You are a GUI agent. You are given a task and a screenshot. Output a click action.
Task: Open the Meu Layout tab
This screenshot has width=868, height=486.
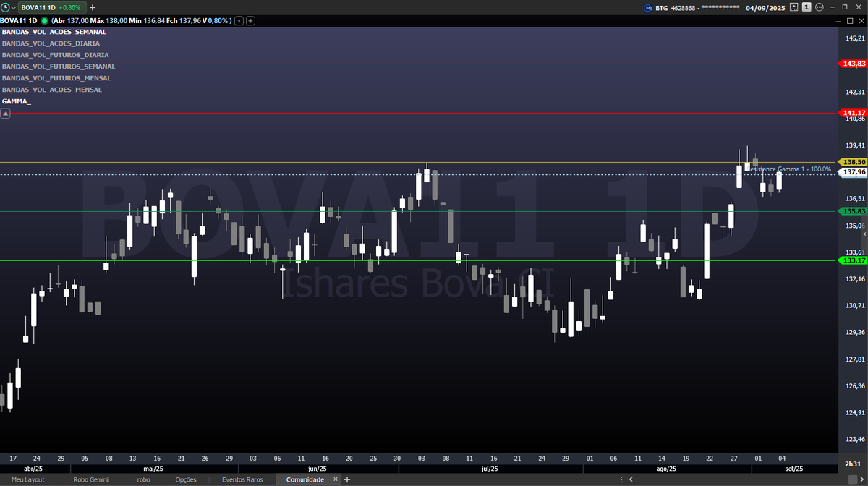(x=27, y=479)
